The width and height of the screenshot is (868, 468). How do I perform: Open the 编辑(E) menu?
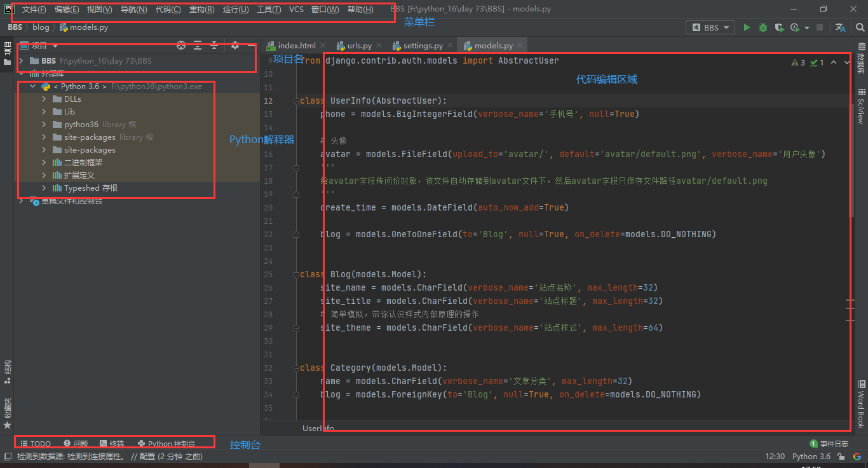click(x=67, y=10)
